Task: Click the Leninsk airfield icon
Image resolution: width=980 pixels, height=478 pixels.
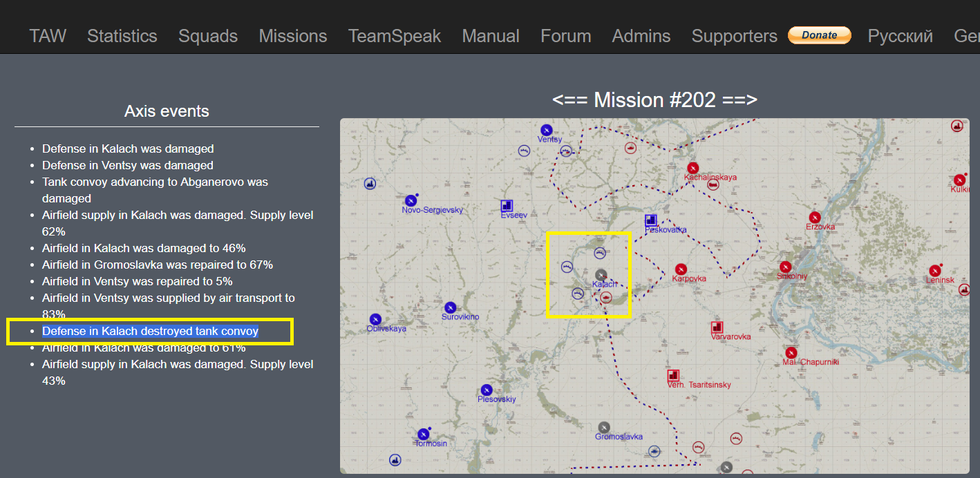Action: (934, 271)
